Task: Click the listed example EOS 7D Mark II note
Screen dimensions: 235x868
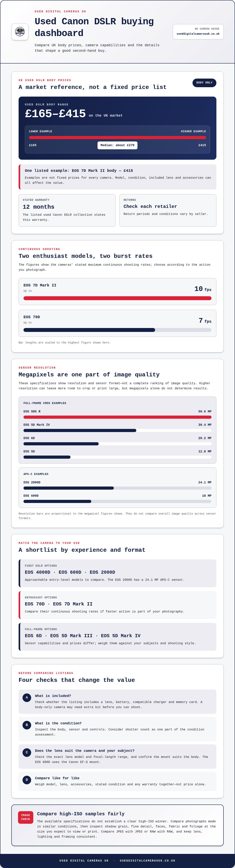Action: click(117, 177)
